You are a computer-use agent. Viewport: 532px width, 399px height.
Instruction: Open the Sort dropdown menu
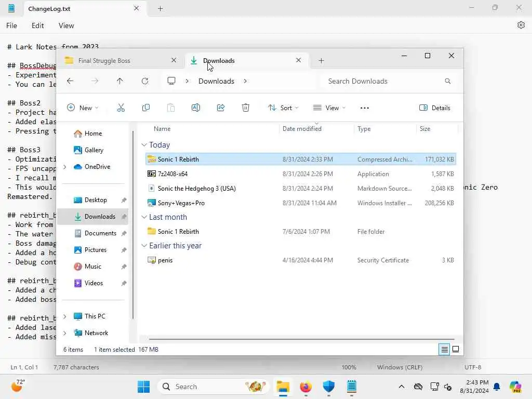tap(283, 108)
